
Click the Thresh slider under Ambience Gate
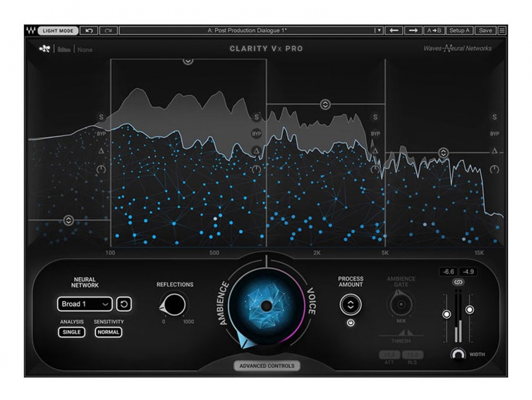(x=401, y=333)
